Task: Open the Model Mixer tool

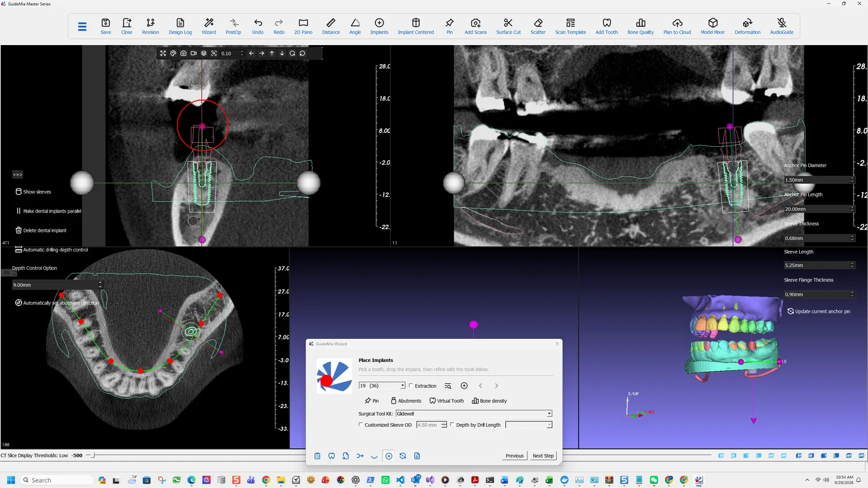Action: (713, 26)
